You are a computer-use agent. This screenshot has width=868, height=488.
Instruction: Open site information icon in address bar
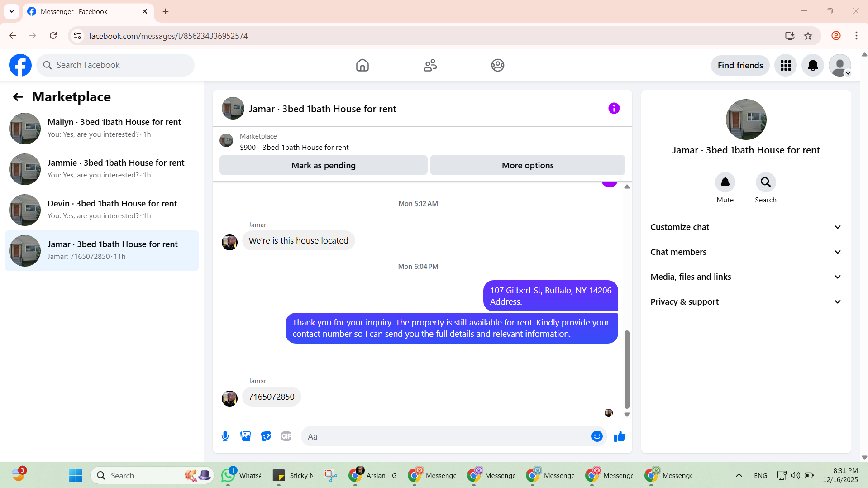click(77, 36)
